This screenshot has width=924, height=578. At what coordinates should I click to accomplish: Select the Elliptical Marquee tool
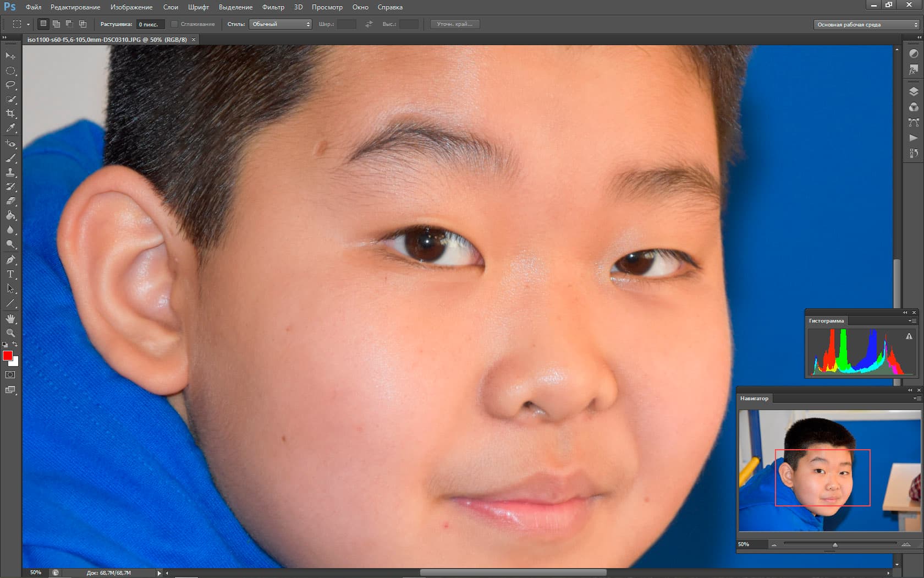[x=10, y=70]
